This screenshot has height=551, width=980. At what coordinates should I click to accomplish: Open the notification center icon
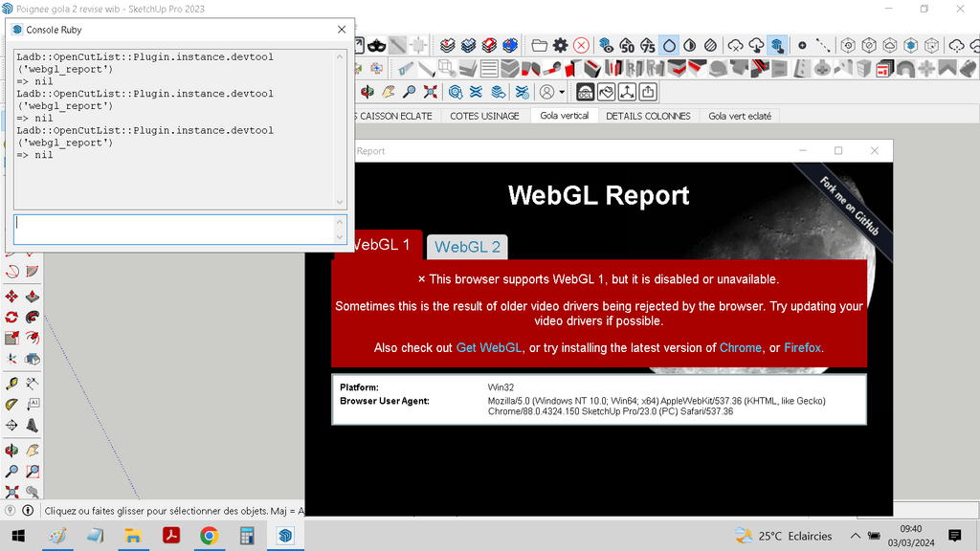[954, 536]
